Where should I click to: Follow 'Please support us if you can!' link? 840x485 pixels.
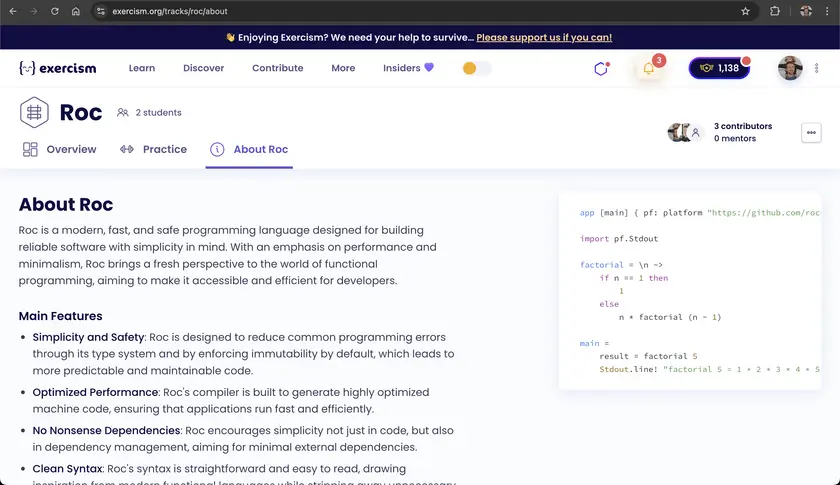coord(544,38)
